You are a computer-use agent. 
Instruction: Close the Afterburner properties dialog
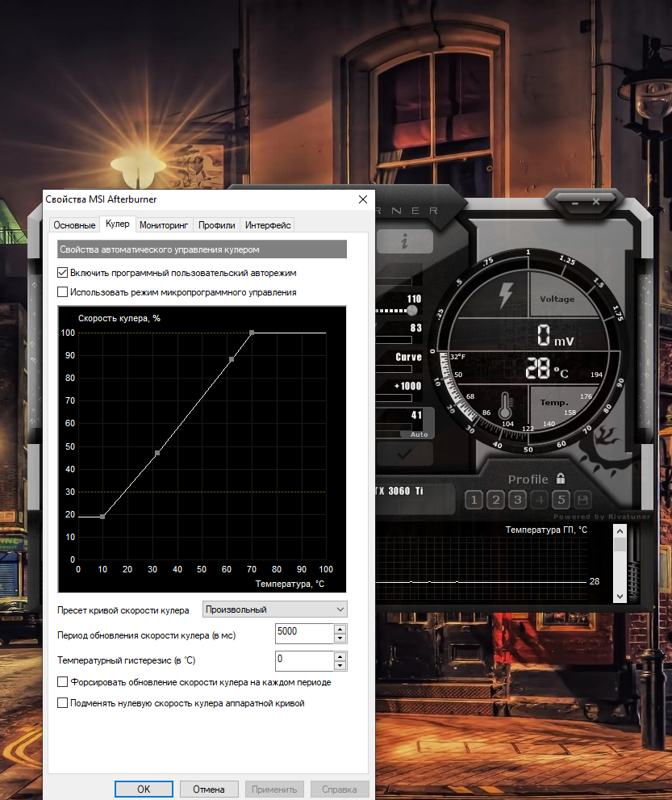pos(363,199)
